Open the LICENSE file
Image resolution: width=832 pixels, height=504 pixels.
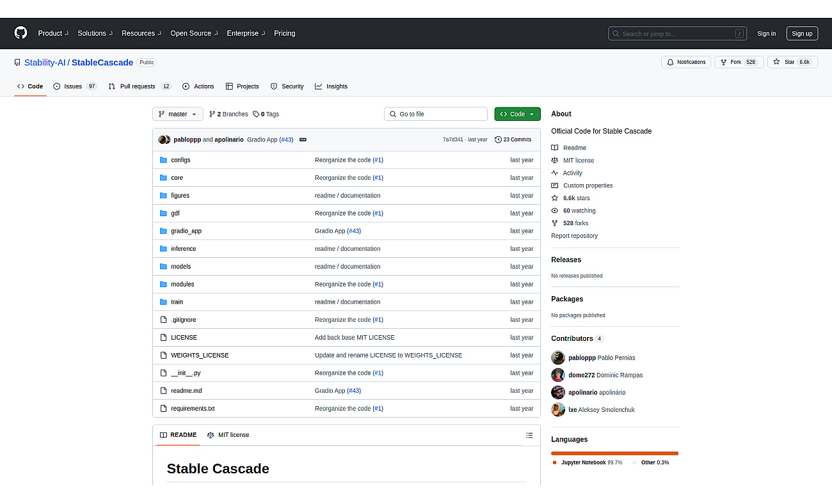pyautogui.click(x=184, y=337)
